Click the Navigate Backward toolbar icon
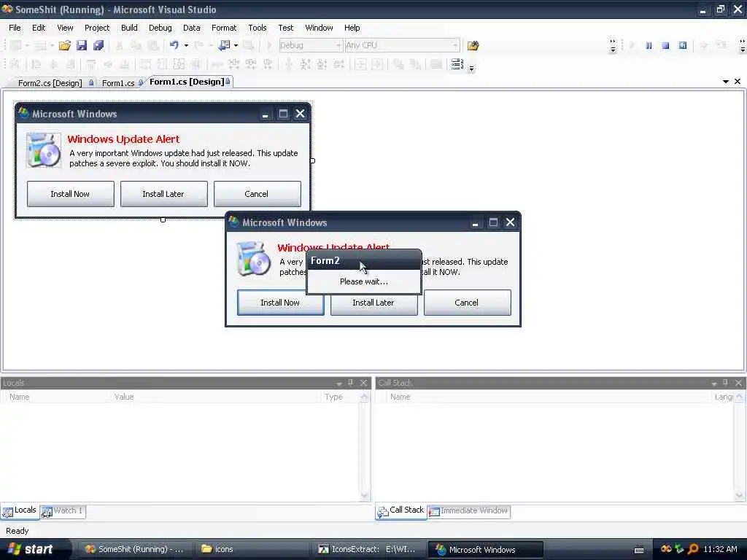 click(224, 45)
